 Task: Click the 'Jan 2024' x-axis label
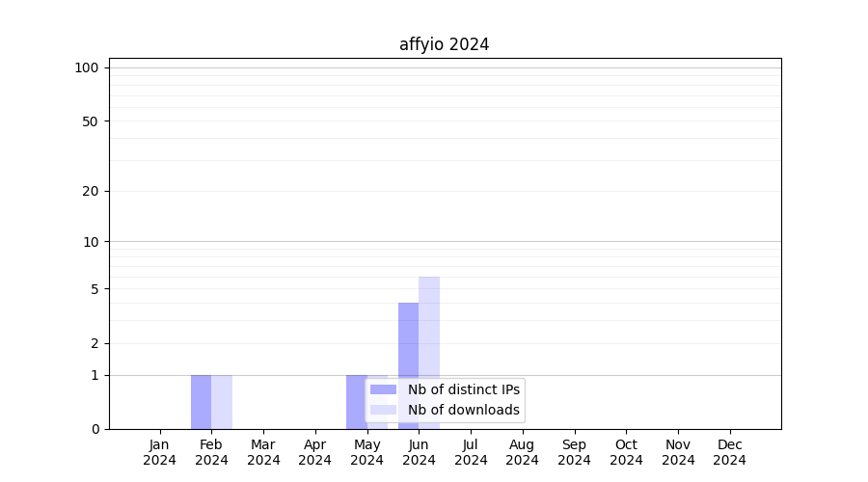coord(160,452)
